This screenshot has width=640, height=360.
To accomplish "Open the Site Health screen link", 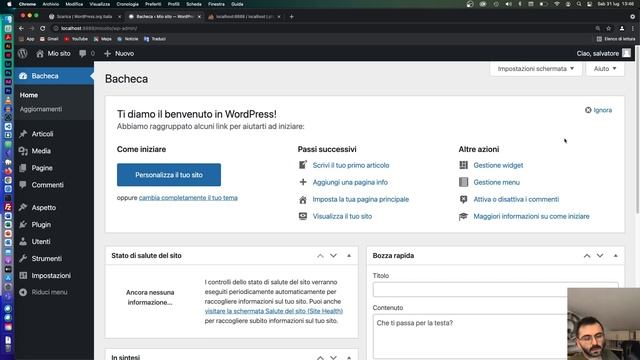I will [274, 311].
